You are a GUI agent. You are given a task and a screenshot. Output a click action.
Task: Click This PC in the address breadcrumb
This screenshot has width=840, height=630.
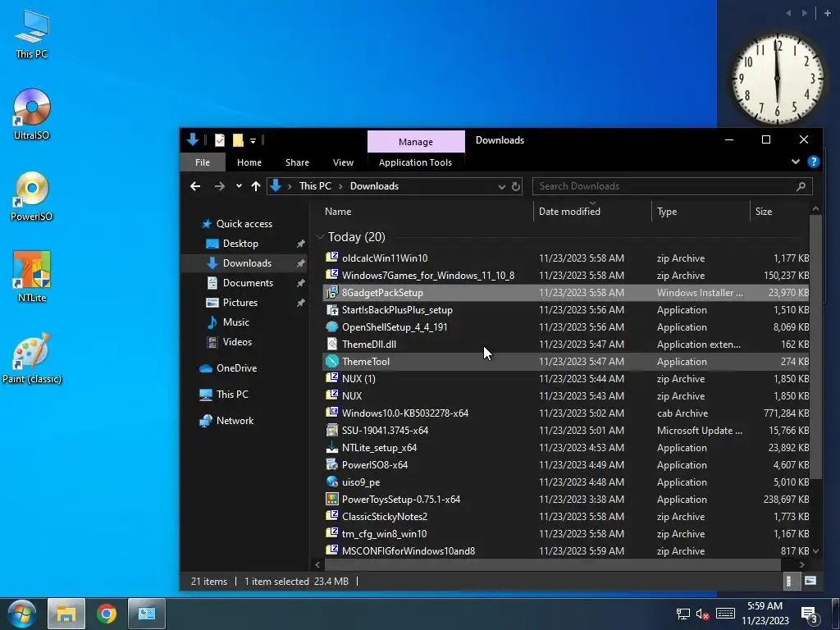(315, 186)
